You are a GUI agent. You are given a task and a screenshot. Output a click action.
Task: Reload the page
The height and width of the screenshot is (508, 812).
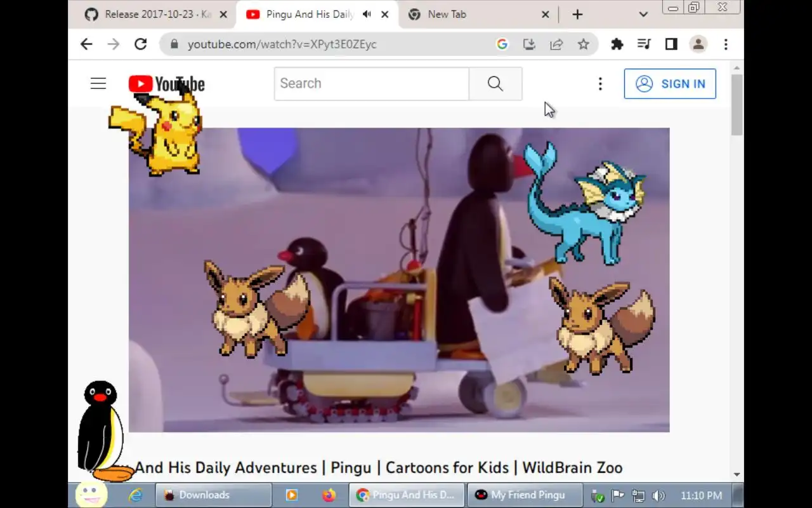141,44
